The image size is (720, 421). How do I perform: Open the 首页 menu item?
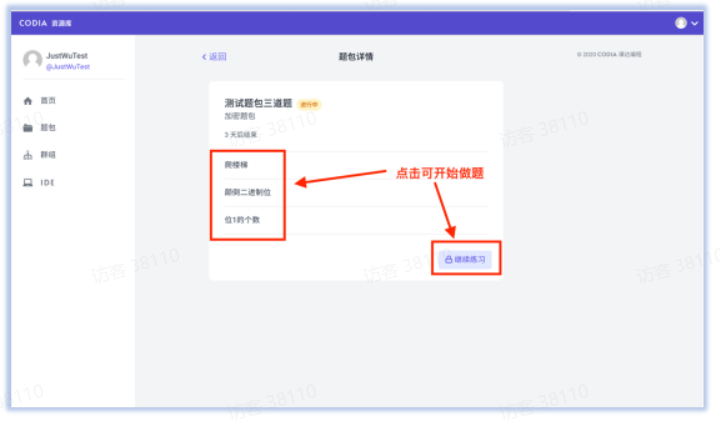pyautogui.click(x=48, y=101)
